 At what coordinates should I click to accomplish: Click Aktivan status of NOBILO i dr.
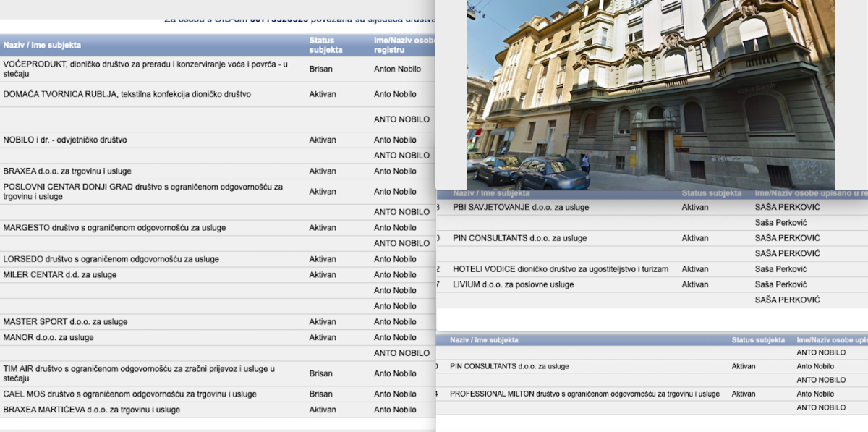[x=323, y=140]
